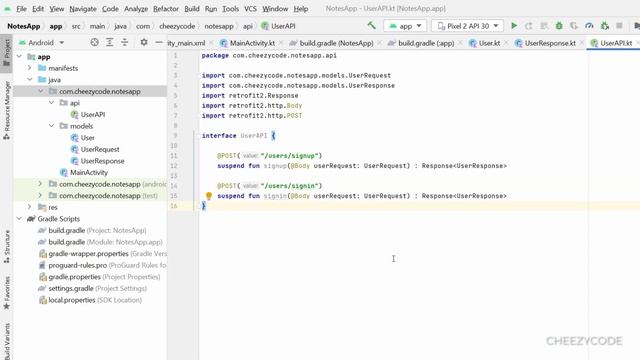Viewport: 640px width, 360px height.
Task: Click line number 9 in editor gutter
Action: coord(175,136)
